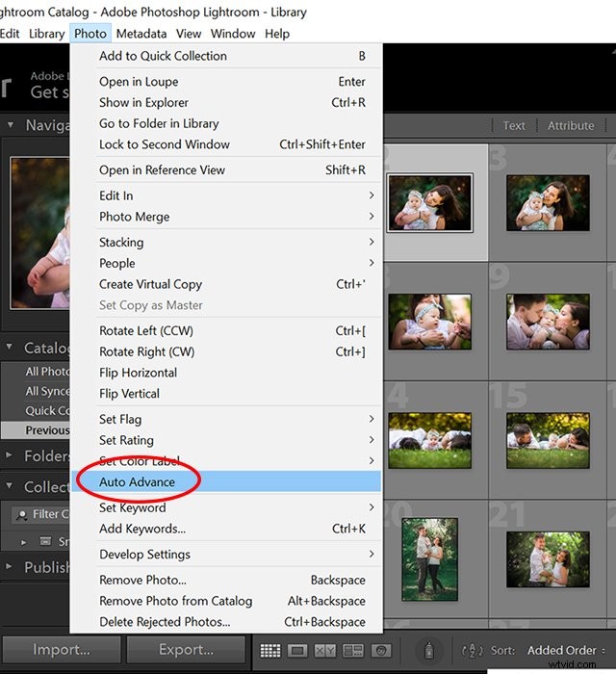
Task: Choose Open in Loupe
Action: click(226, 82)
